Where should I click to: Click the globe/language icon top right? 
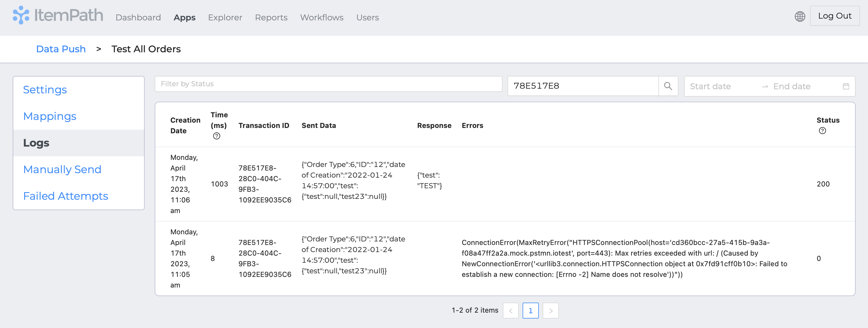click(801, 17)
